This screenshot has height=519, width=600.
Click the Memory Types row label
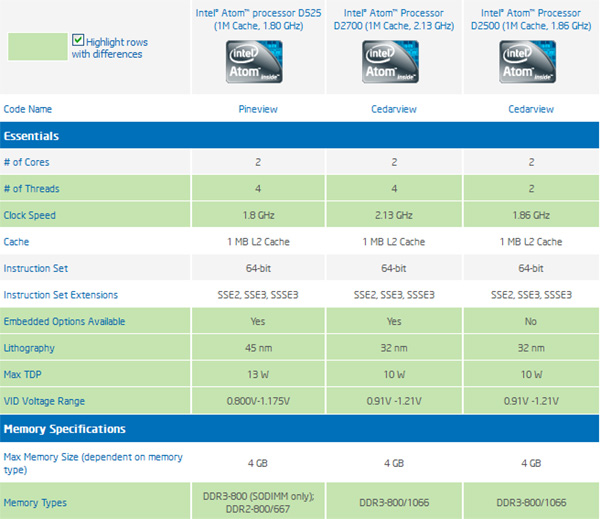pyautogui.click(x=35, y=503)
